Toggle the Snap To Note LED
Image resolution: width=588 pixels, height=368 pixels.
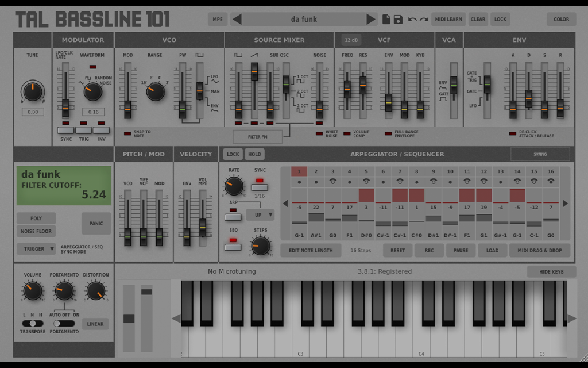pyautogui.click(x=127, y=133)
